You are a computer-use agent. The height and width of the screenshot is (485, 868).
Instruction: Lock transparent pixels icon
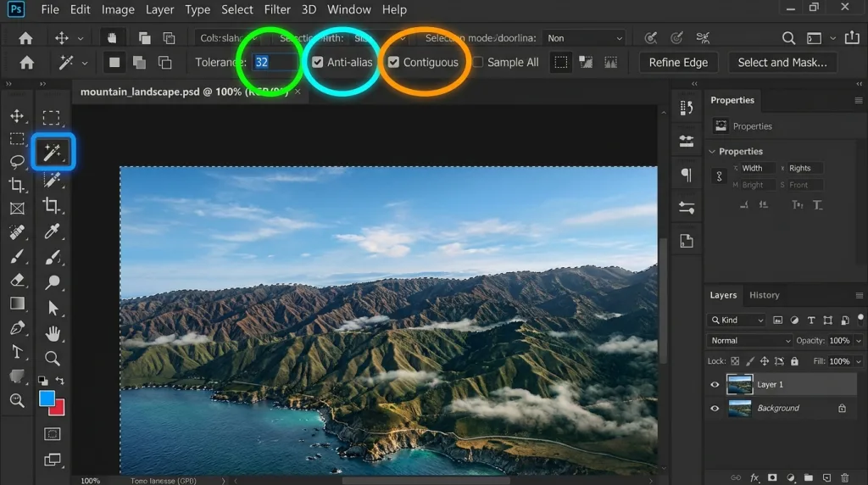click(x=735, y=361)
